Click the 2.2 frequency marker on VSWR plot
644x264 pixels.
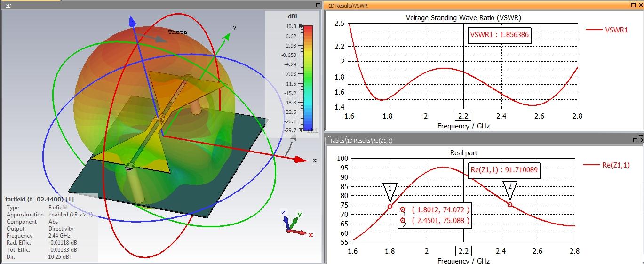point(463,115)
